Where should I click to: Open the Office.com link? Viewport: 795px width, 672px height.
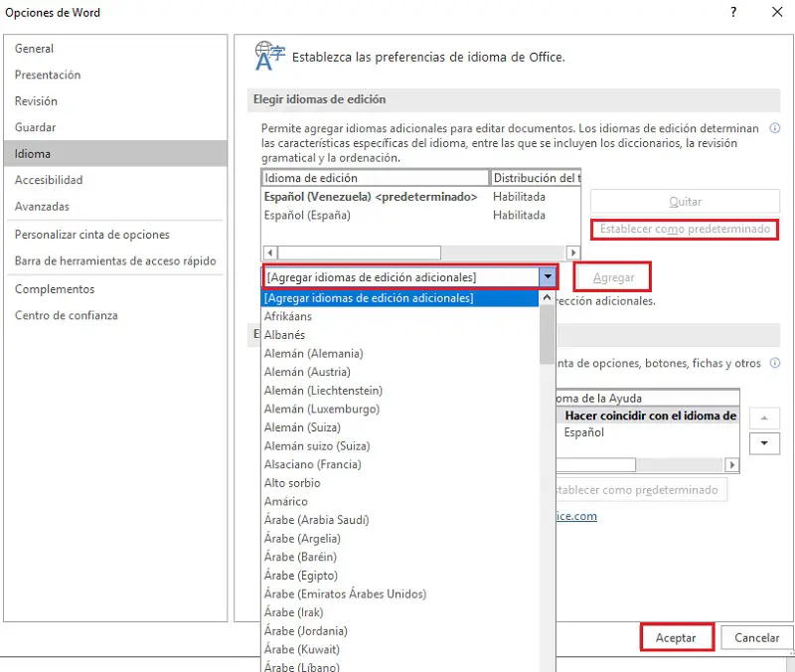pos(576,516)
